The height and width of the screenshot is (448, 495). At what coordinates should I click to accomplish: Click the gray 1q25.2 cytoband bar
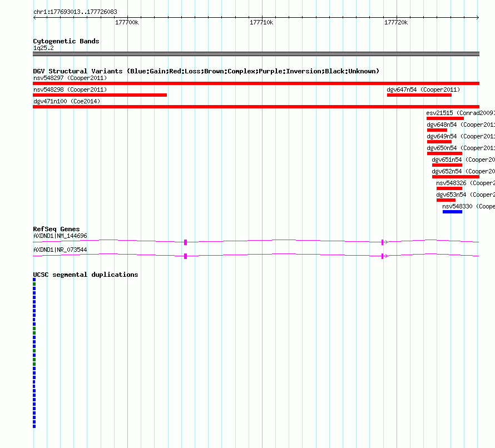click(x=256, y=54)
